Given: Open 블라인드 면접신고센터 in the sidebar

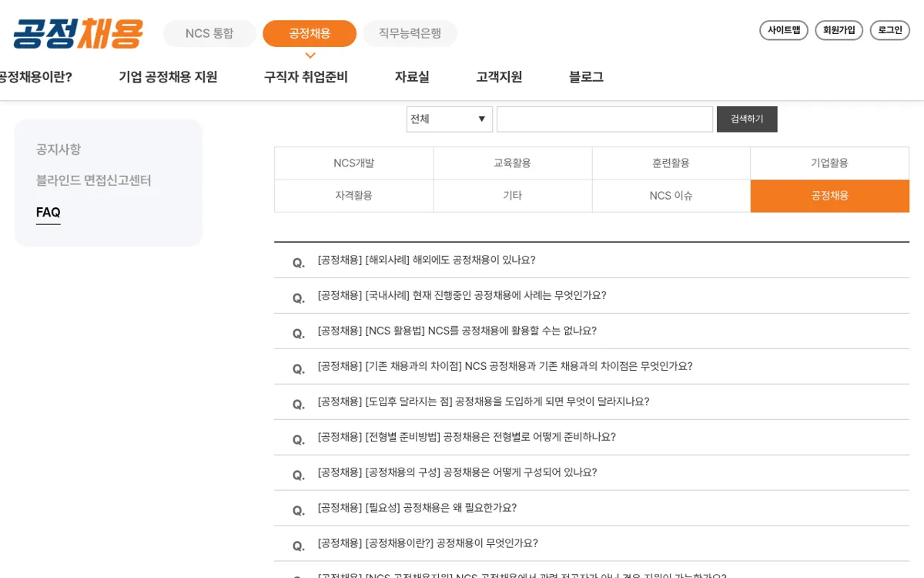Looking at the screenshot, I should pos(93,180).
